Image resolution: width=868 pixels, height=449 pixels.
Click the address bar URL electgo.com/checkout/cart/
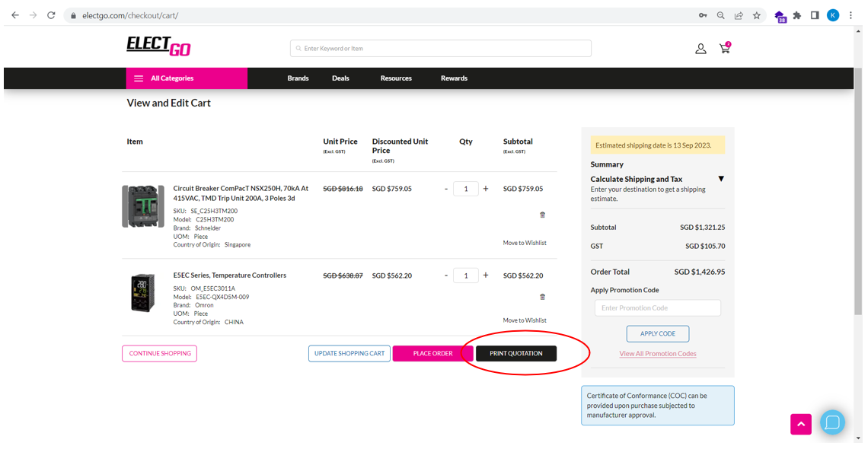131,15
